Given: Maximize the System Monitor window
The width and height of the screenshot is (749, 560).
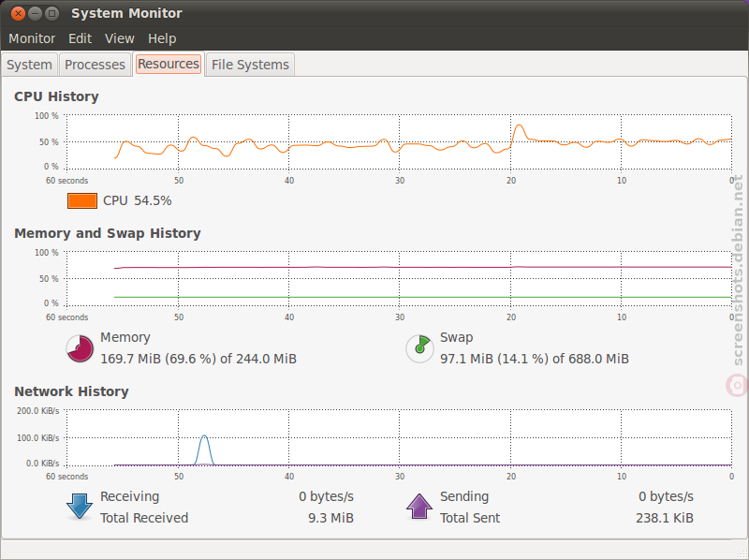Looking at the screenshot, I should coord(51,13).
